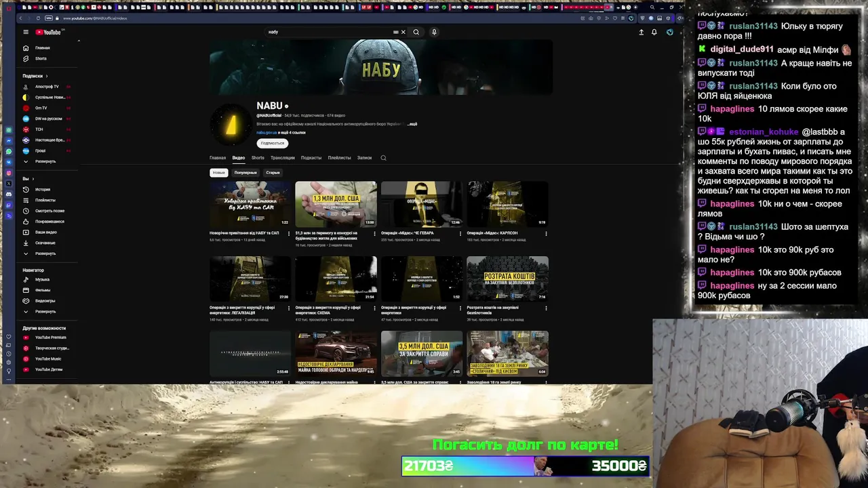Open Музыка in Навигатор section
This screenshot has width=868, height=488.
pyautogui.click(x=42, y=279)
